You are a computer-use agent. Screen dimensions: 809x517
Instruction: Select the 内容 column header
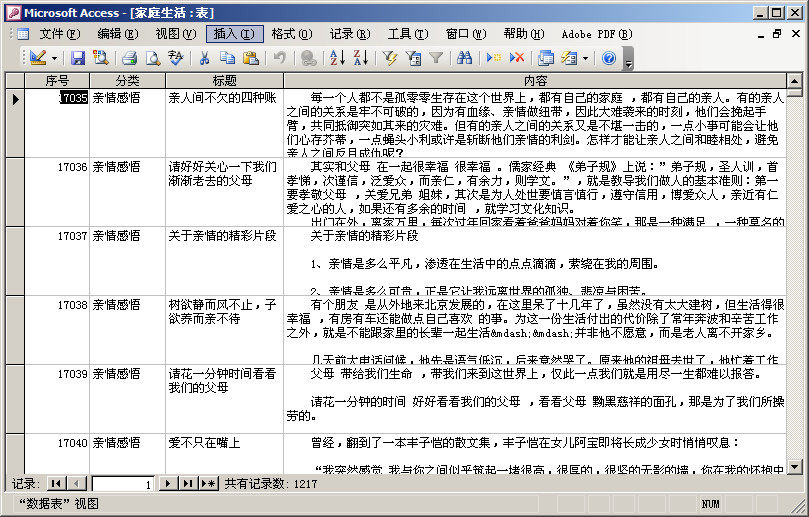(x=535, y=80)
